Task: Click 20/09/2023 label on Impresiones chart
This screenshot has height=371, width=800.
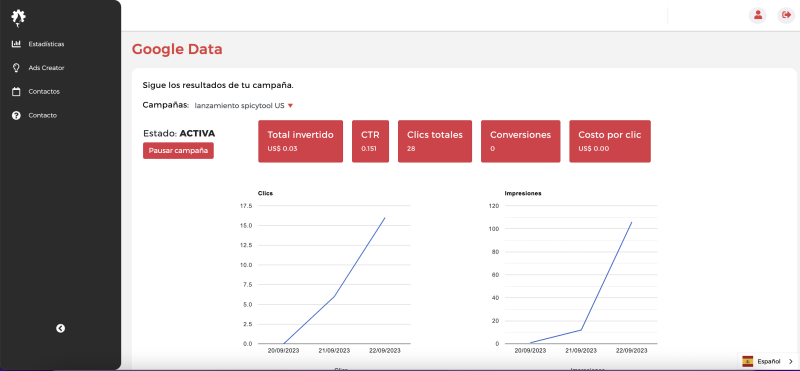Action: click(530, 351)
